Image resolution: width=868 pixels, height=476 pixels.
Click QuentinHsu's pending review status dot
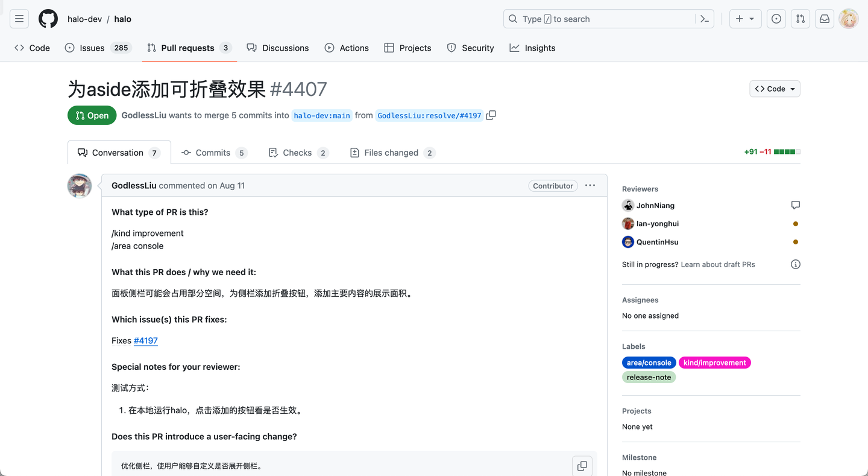tap(796, 242)
